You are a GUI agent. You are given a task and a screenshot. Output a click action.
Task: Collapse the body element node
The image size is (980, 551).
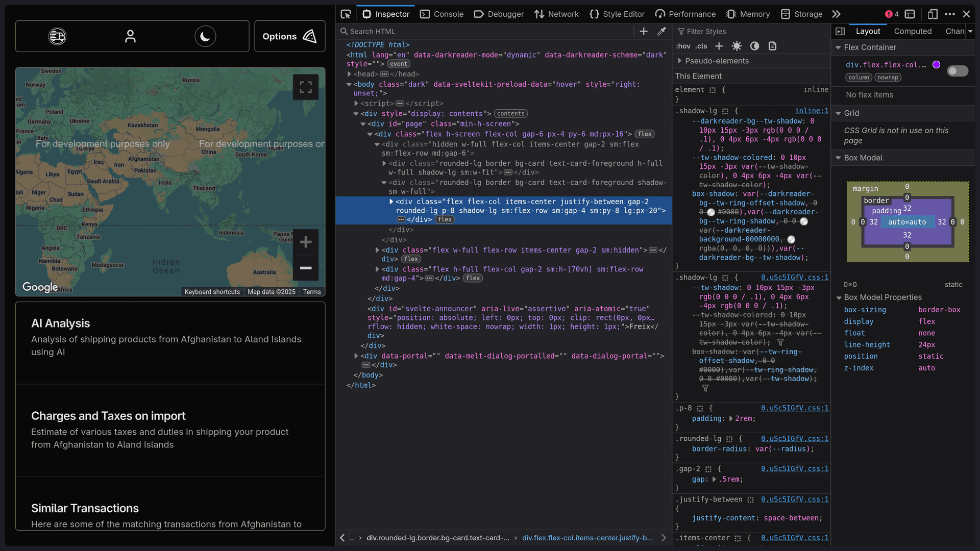click(349, 85)
